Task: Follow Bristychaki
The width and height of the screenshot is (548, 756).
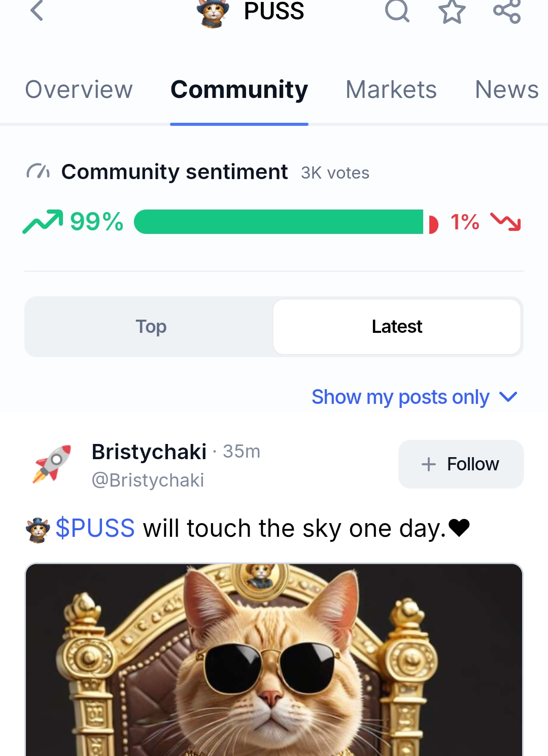Action: 461,464
